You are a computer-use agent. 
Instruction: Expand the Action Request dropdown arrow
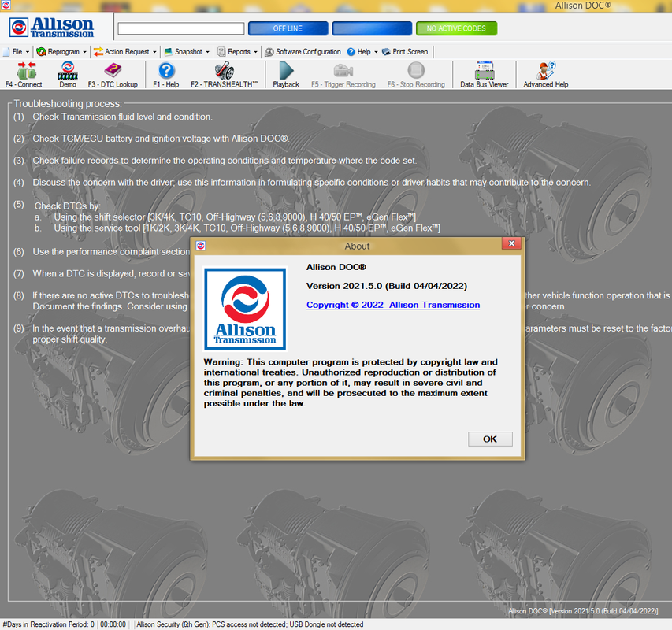click(x=154, y=52)
